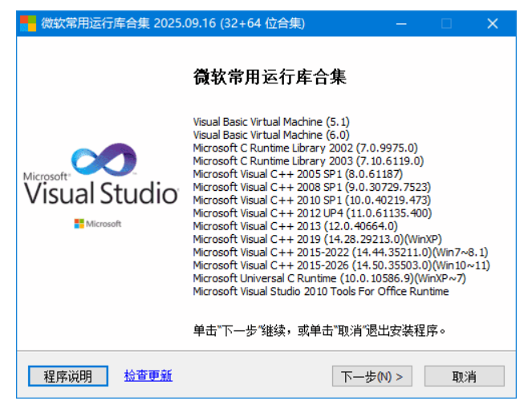The image size is (532, 409).
Task: Click the instruction text about 下一步 and 取消
Action: pos(319,330)
